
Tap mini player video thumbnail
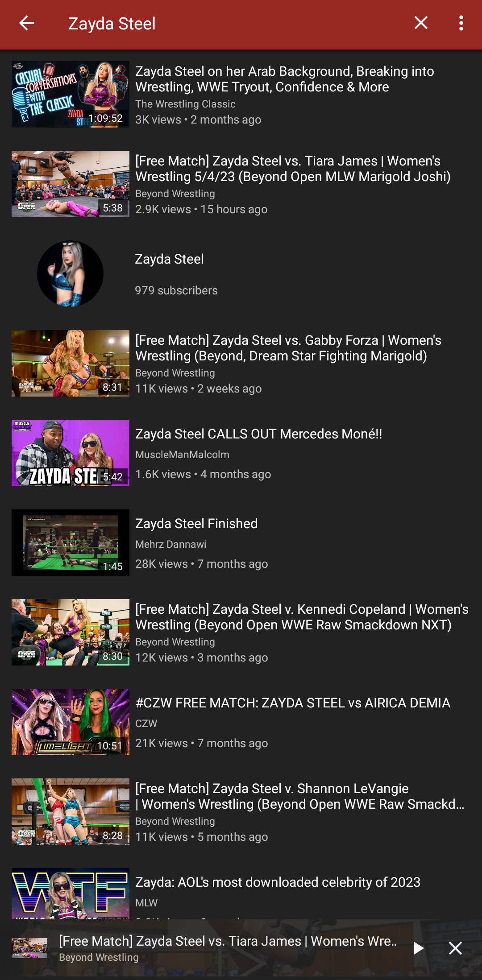29,948
